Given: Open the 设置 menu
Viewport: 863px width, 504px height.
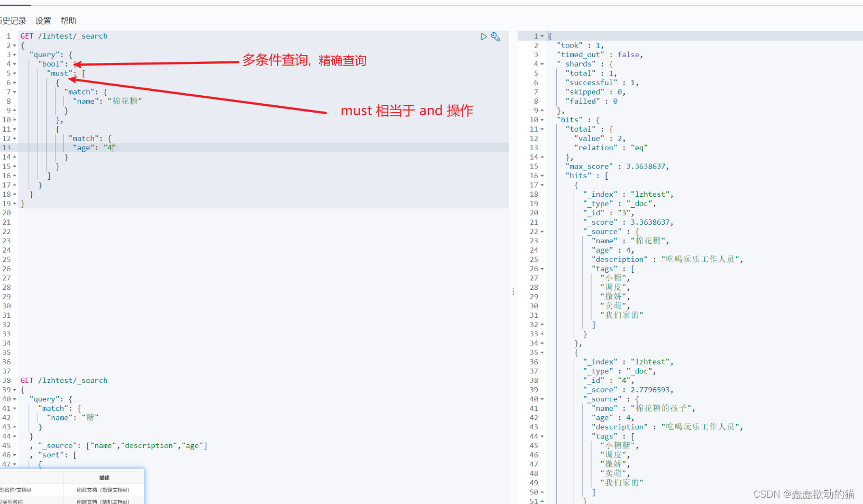Looking at the screenshot, I should click(x=43, y=21).
